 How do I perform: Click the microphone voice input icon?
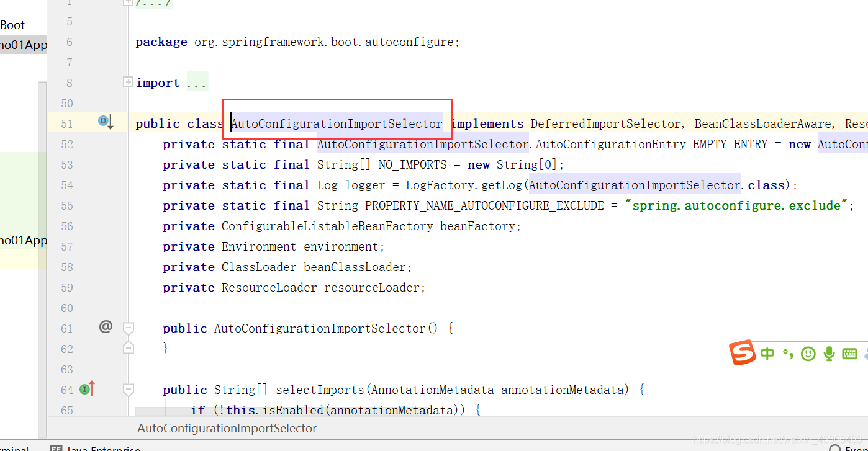point(829,354)
